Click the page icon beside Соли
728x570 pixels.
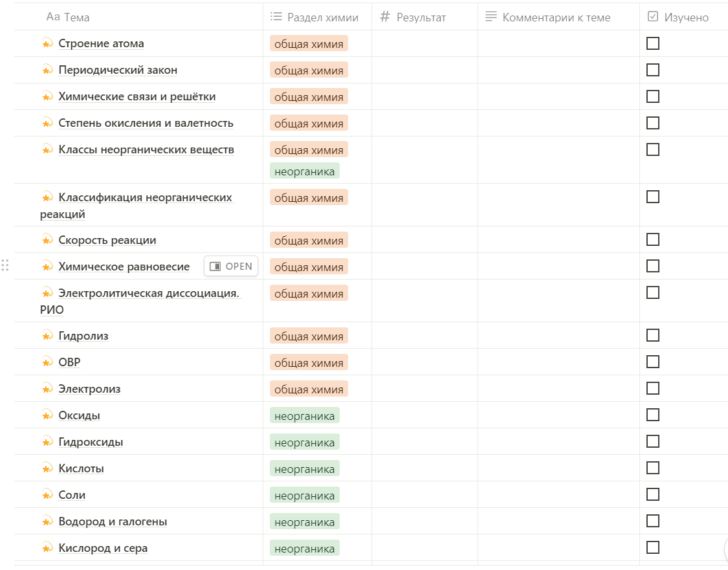47,494
